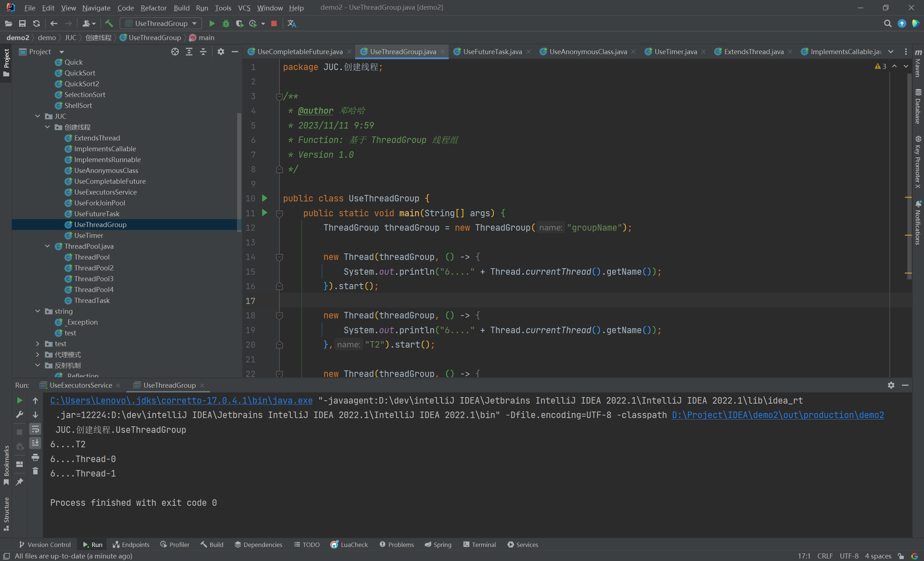Open the Terminal tool window button
The image size is (924, 561).
coord(480,544)
